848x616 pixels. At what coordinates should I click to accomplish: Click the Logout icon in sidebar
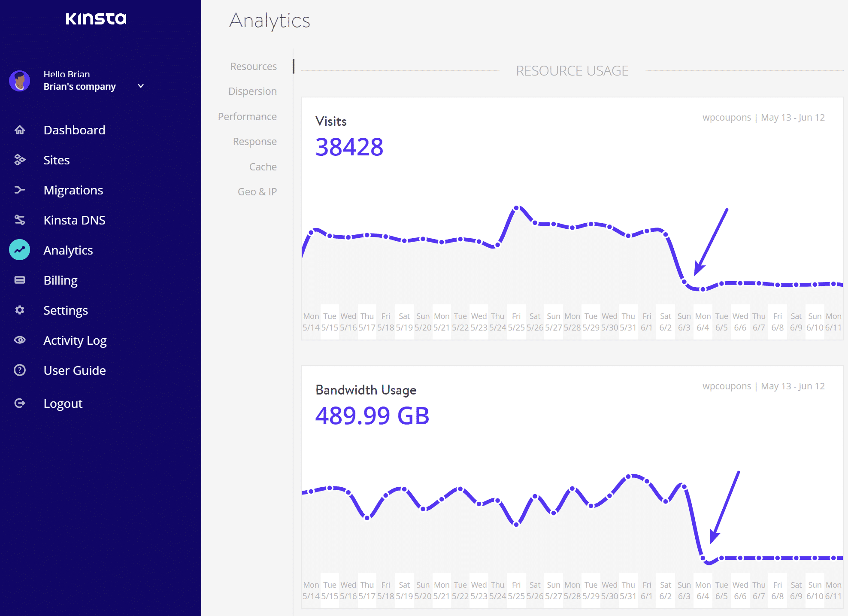(x=20, y=403)
